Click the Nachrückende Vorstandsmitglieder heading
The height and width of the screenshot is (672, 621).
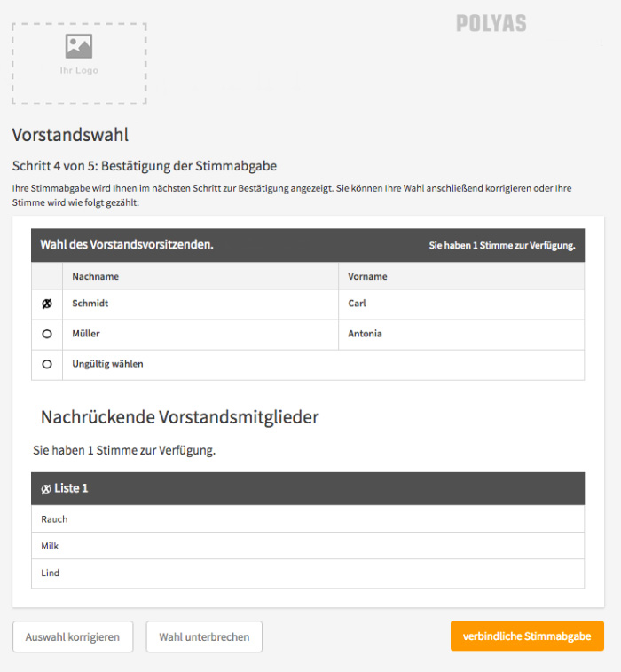point(180,417)
